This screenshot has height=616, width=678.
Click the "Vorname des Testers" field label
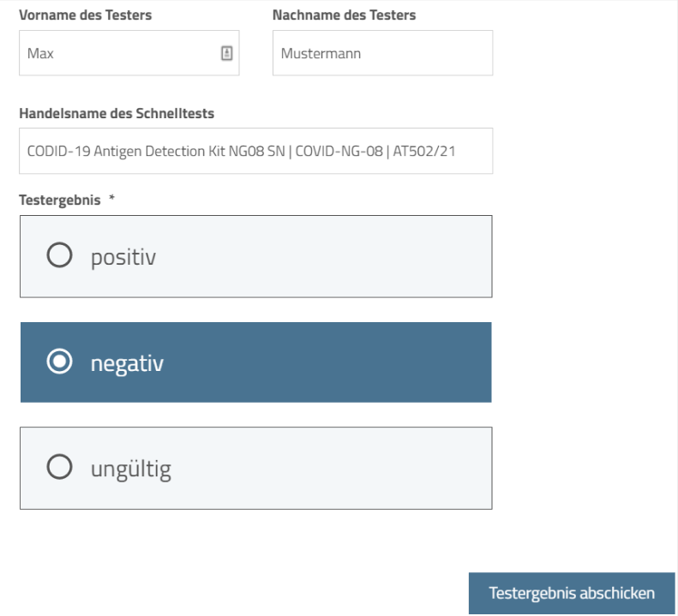[85, 15]
